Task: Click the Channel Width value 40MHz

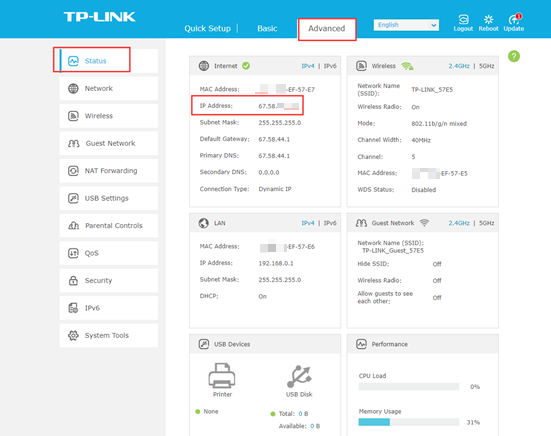Action: tap(421, 140)
